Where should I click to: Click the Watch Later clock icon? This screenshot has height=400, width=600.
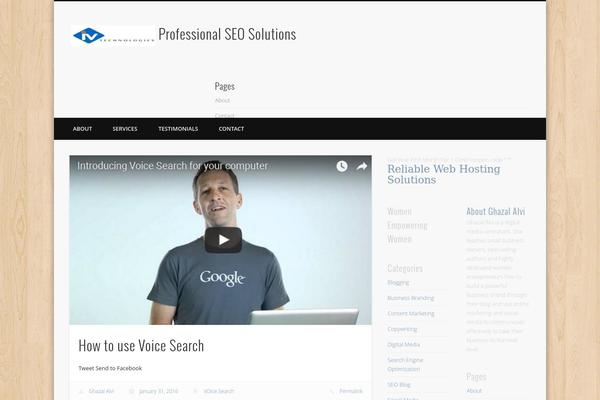point(342,166)
